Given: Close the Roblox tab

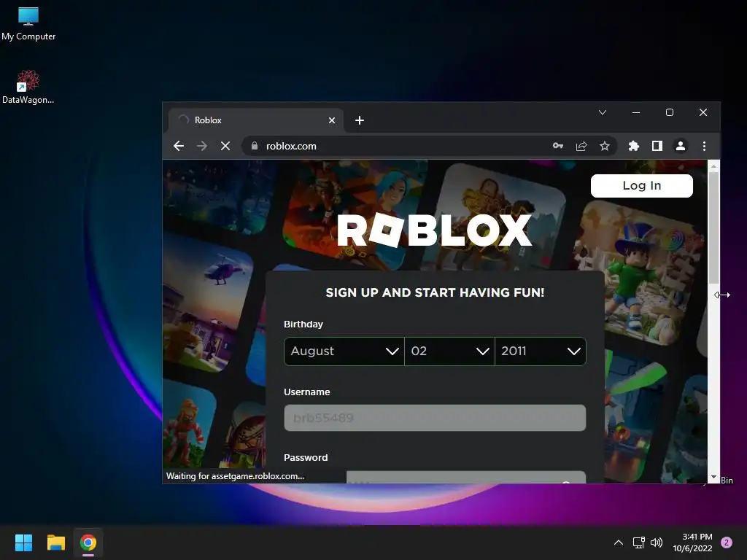Looking at the screenshot, I should tap(332, 120).
